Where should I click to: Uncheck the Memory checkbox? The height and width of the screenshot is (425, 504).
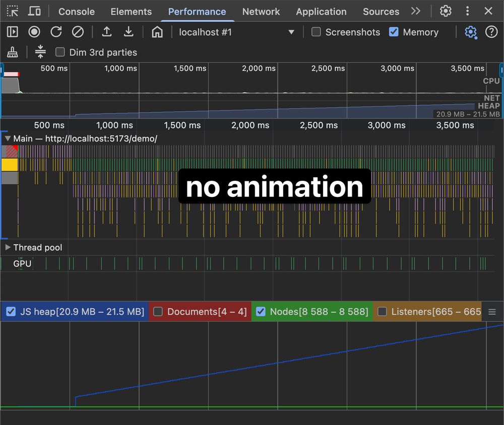coord(394,32)
